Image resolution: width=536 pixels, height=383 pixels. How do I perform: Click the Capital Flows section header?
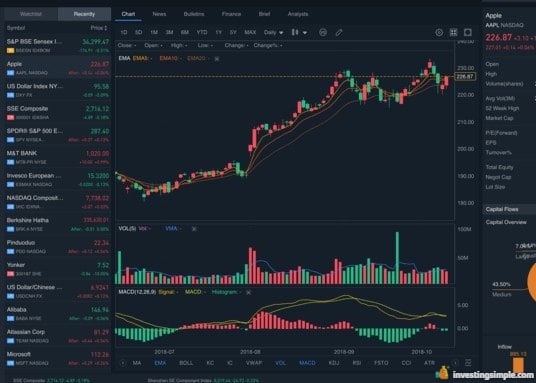coord(509,209)
